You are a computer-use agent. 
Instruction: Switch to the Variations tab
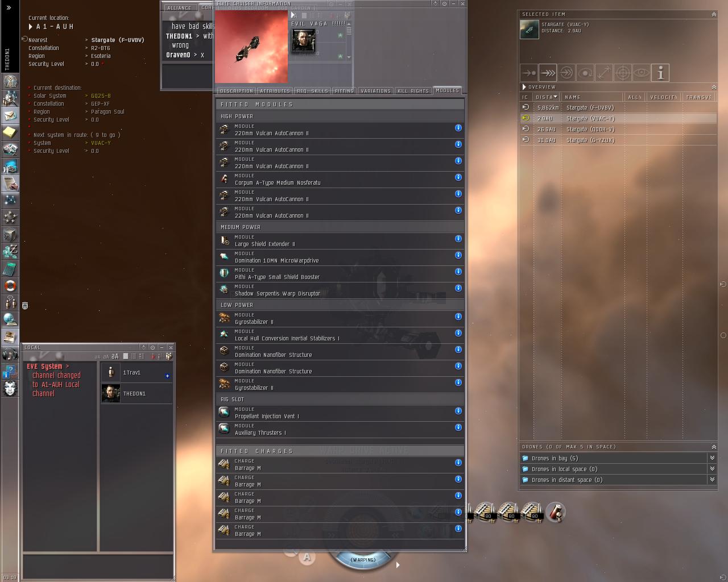[376, 91]
